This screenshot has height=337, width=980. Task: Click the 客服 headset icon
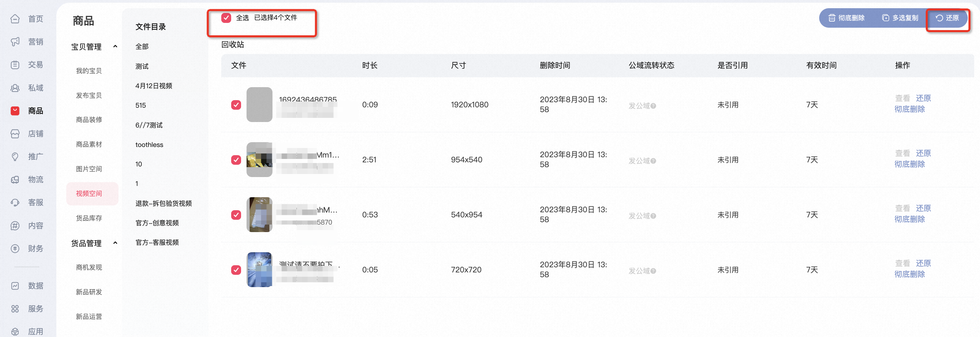tap(15, 203)
